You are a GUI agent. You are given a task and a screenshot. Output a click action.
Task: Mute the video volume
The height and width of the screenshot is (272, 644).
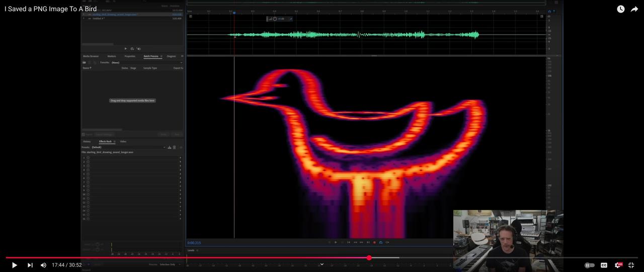(x=43, y=265)
